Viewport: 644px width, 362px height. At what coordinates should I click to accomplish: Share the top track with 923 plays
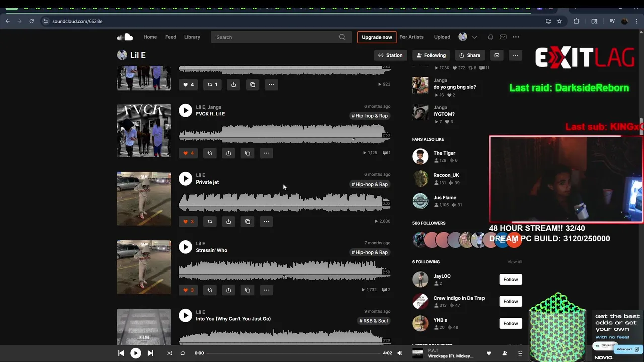(233, 84)
